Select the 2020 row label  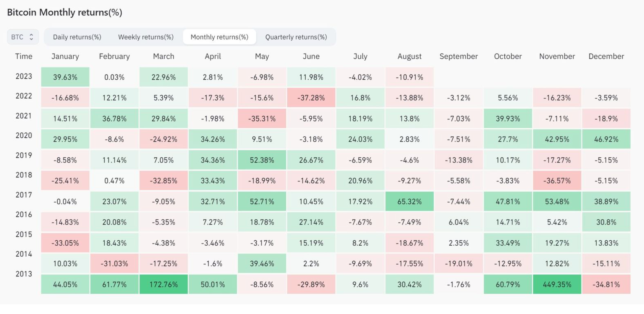click(24, 135)
